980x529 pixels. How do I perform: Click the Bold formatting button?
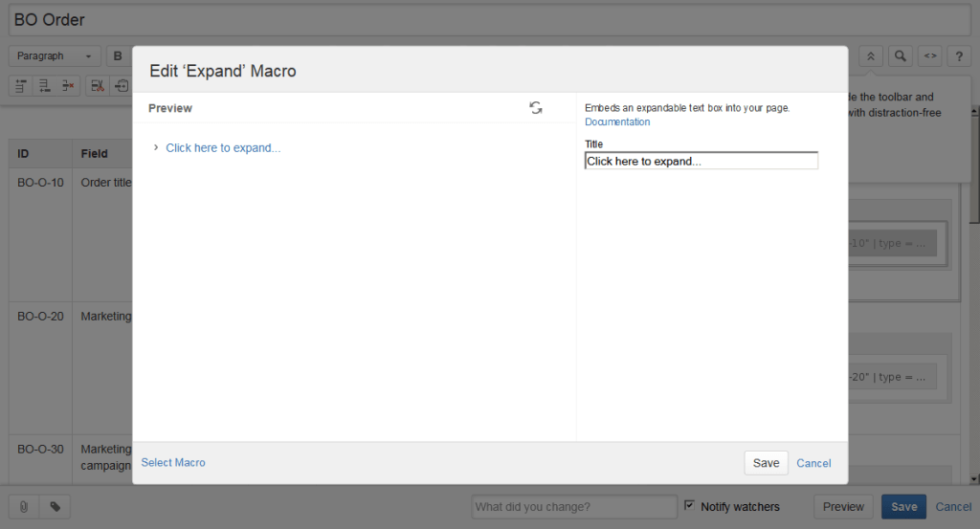click(118, 56)
